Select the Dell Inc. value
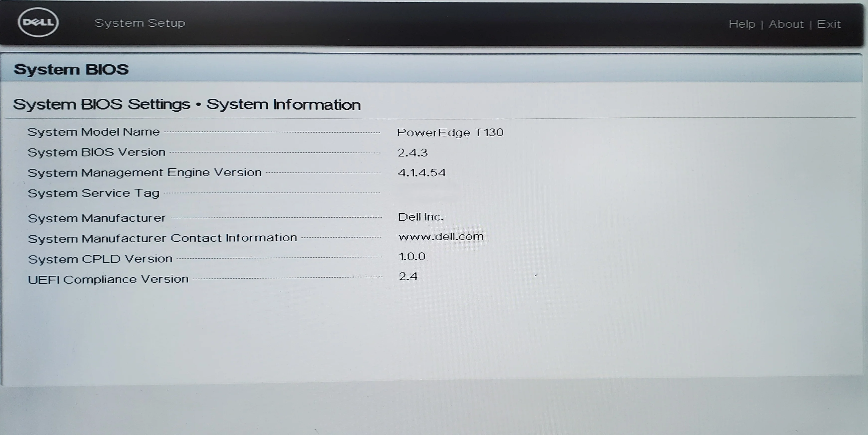The image size is (868, 435). (421, 217)
